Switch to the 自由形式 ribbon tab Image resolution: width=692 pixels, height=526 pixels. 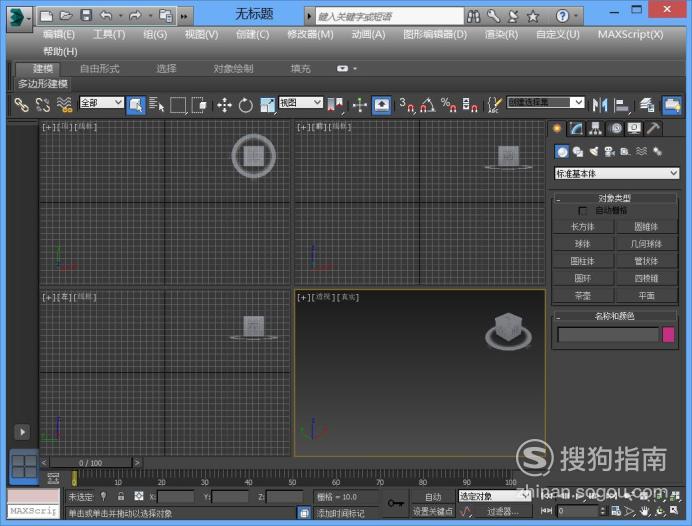click(x=100, y=68)
